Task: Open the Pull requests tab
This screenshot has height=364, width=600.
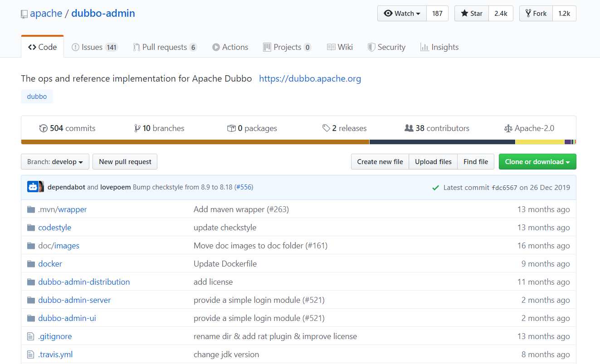Action: [165, 47]
